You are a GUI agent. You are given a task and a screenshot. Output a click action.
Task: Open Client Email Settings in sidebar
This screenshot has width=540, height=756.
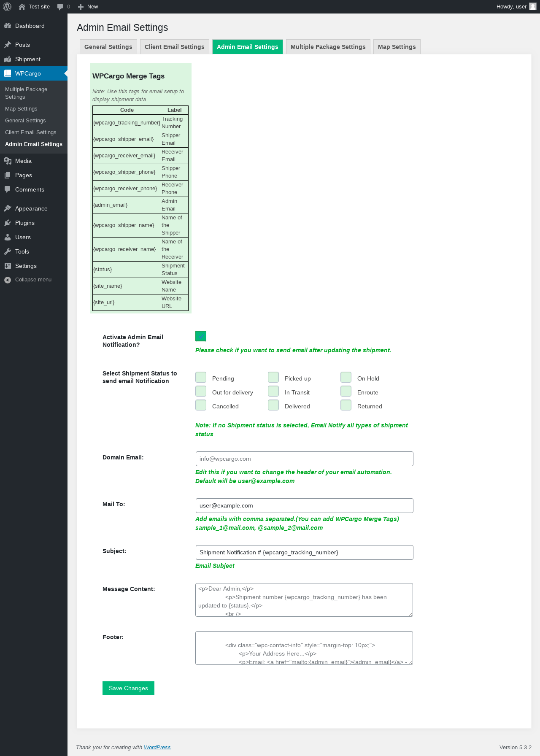pos(34,132)
